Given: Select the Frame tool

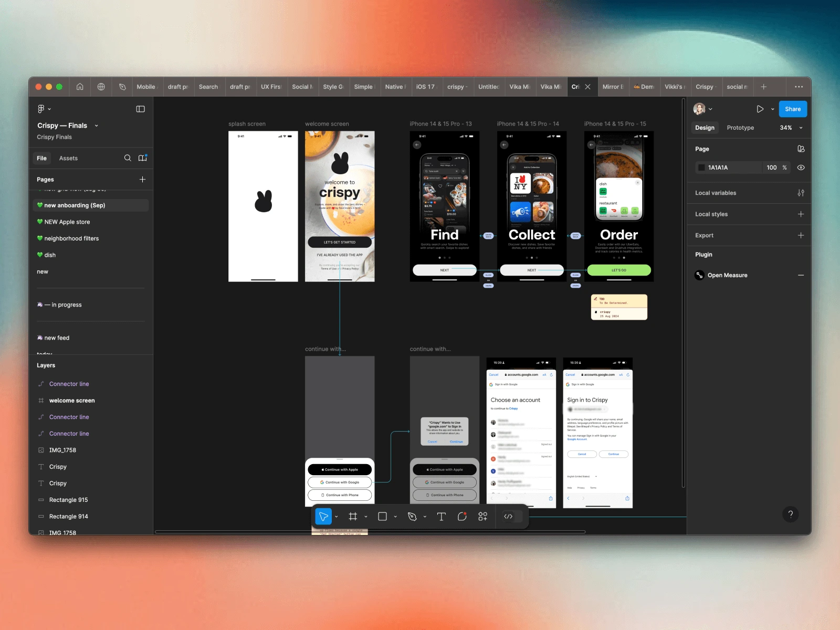Looking at the screenshot, I should (x=353, y=517).
